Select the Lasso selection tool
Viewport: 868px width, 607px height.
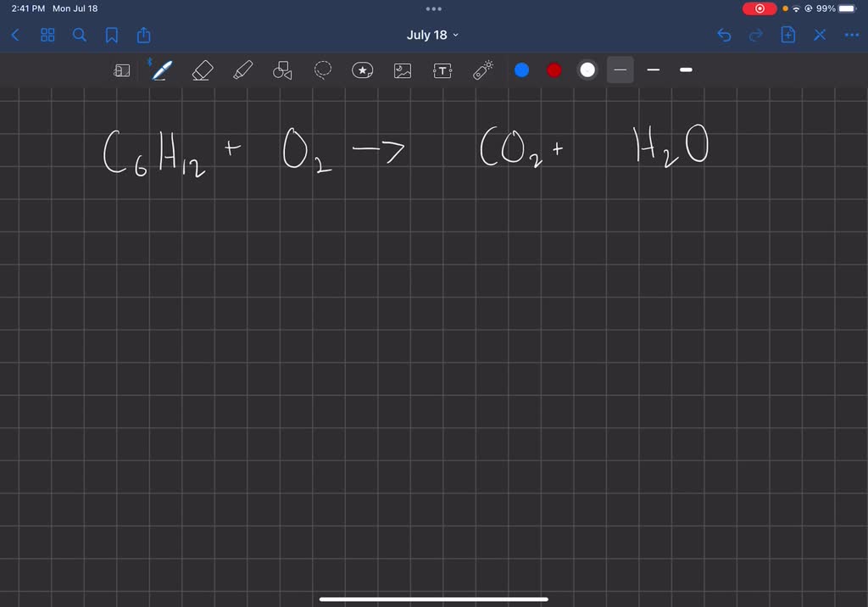(x=322, y=70)
